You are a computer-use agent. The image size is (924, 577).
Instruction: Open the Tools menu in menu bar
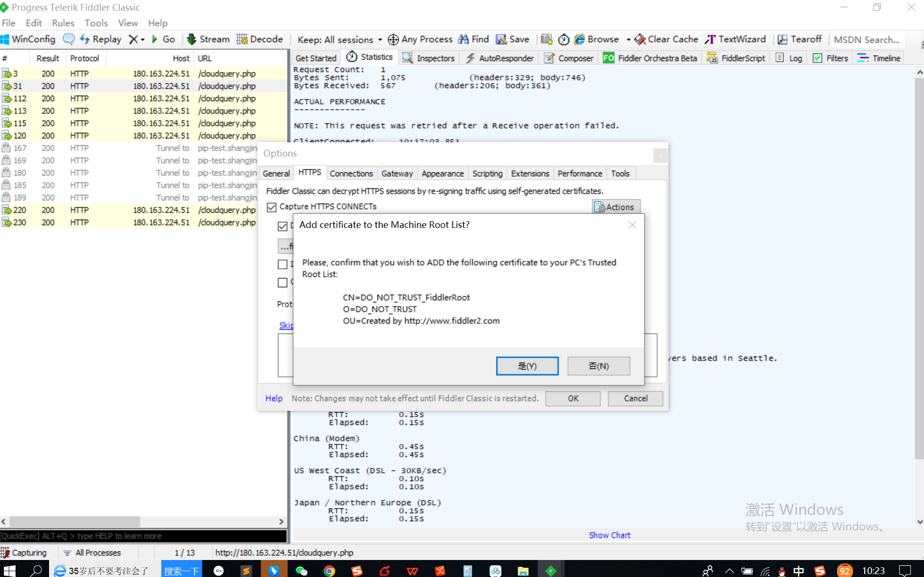point(96,23)
